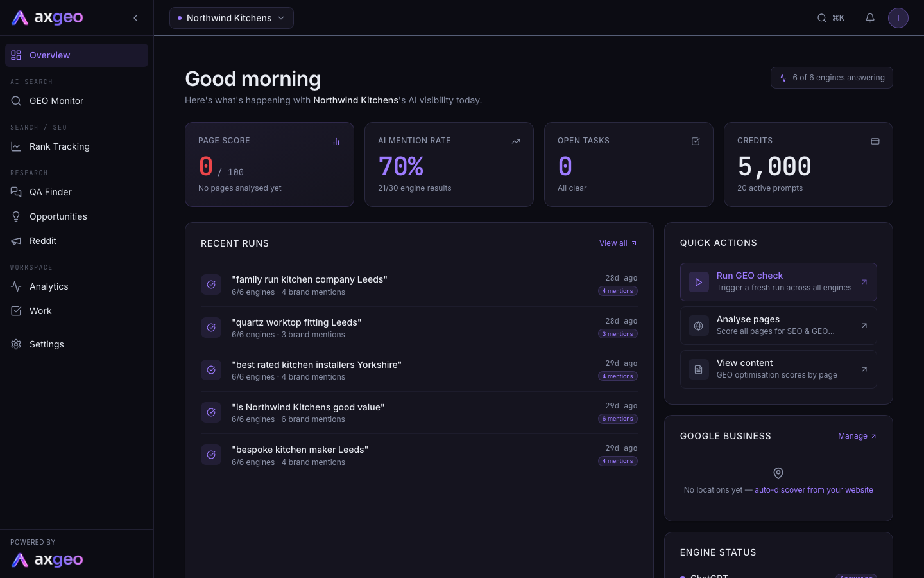Click the axgeo logo at top
This screenshot has width=924, height=578.
pos(47,18)
